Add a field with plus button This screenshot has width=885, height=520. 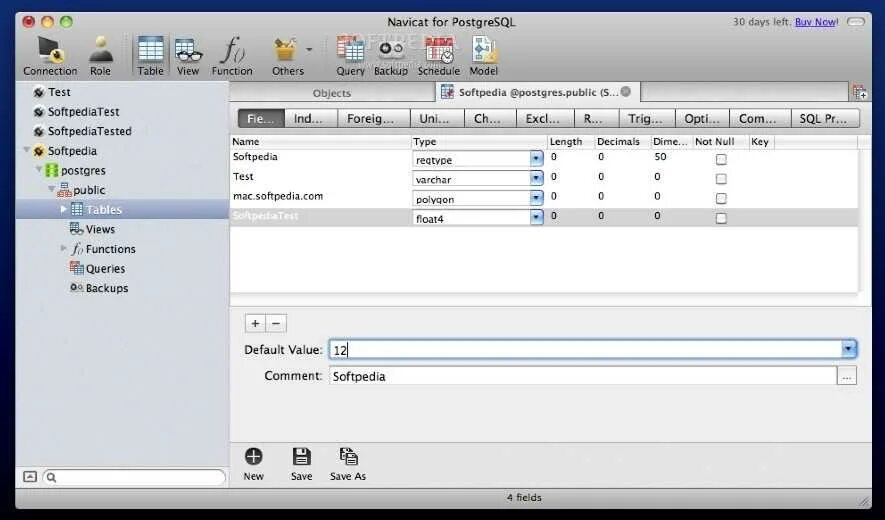255,324
